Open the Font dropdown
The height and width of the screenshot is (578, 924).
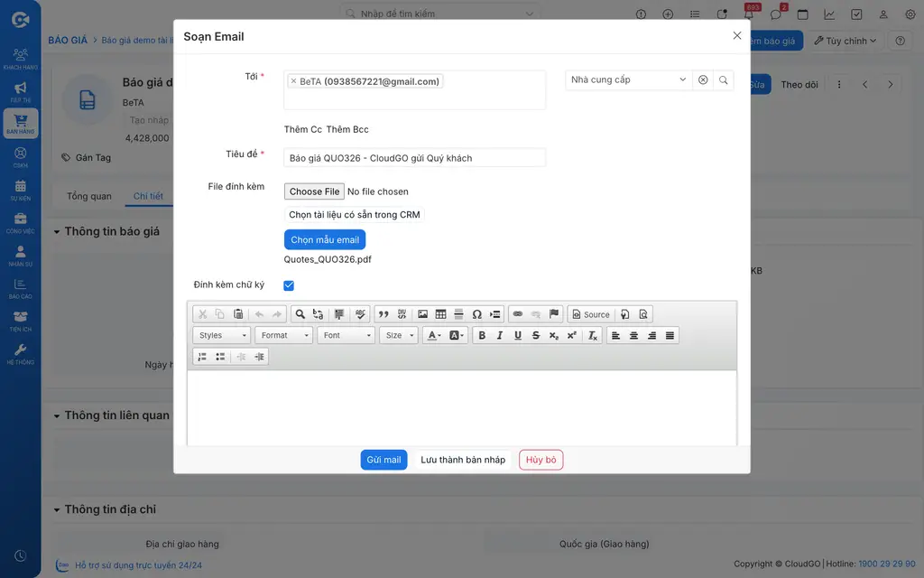tap(346, 336)
